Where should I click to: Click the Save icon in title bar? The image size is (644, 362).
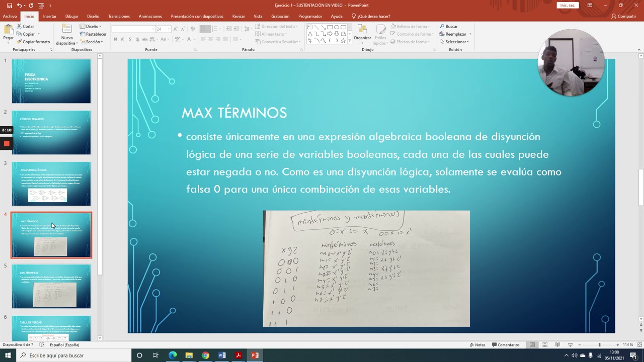point(10,5)
